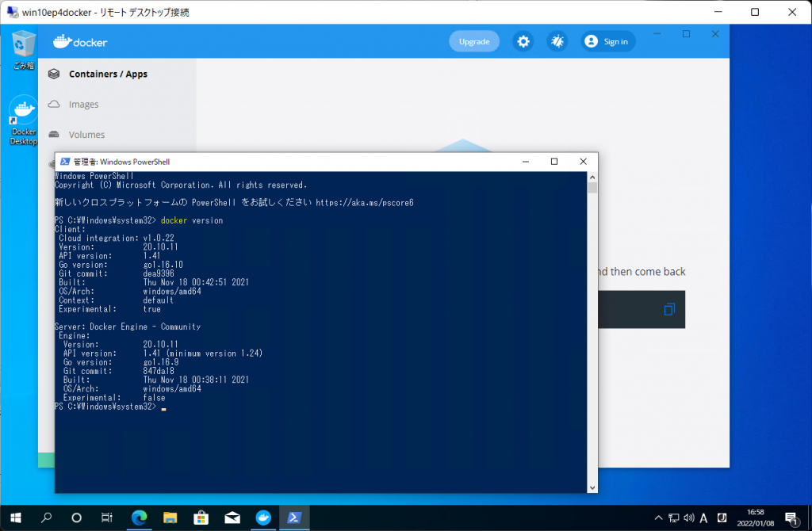Minimize the PowerShell window
812x531 pixels.
[x=526, y=162]
